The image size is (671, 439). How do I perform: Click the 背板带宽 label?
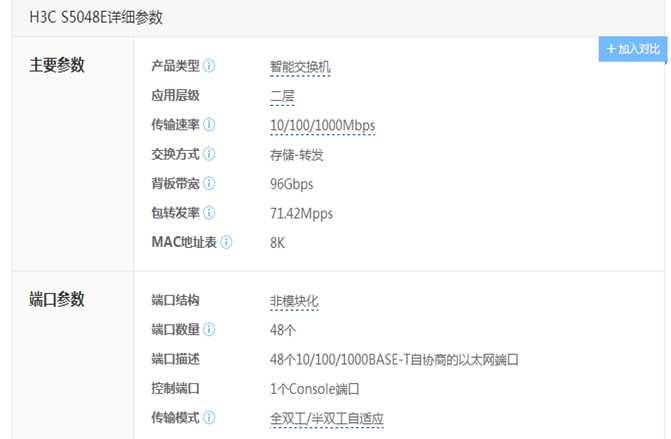coord(175,184)
